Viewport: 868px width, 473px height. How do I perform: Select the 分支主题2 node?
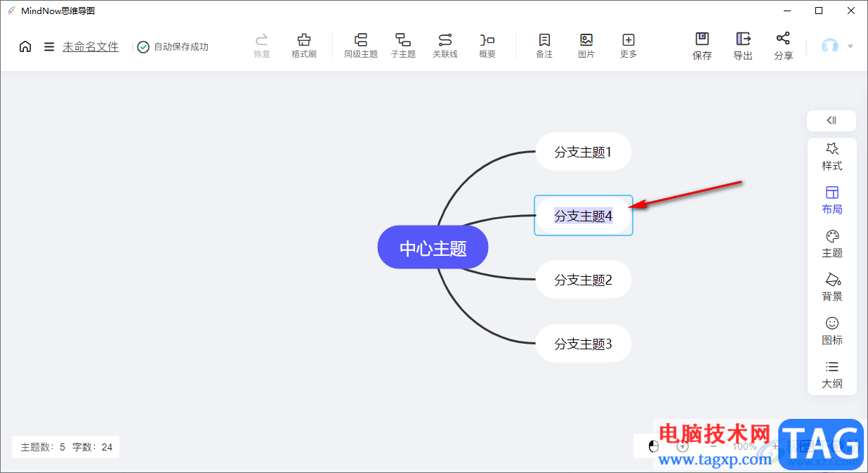[584, 280]
